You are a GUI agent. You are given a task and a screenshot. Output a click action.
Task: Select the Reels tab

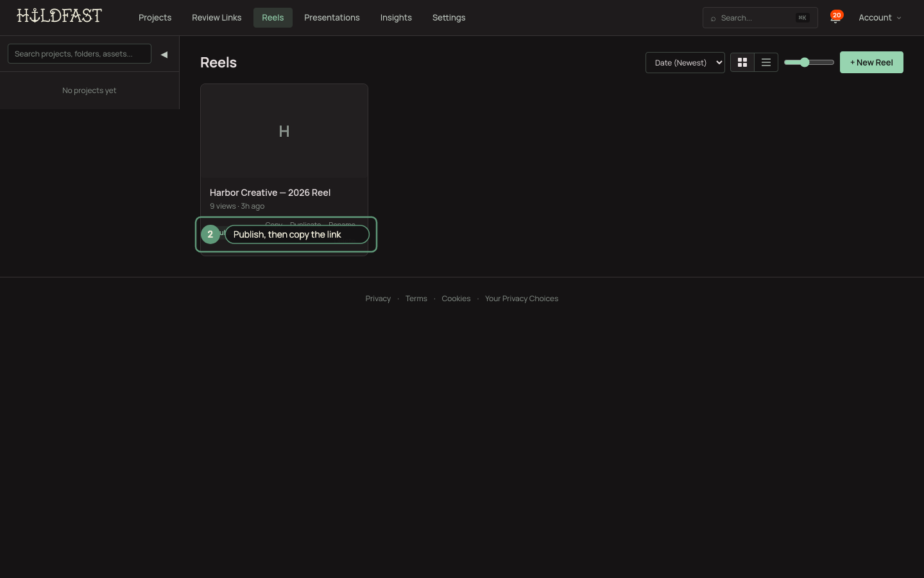point(273,17)
